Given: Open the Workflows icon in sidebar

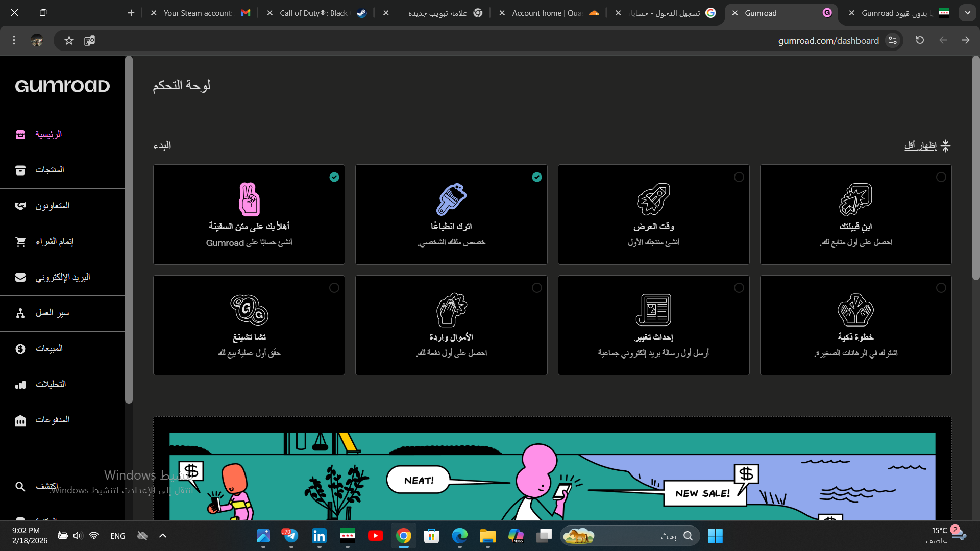Looking at the screenshot, I should pyautogui.click(x=20, y=313).
